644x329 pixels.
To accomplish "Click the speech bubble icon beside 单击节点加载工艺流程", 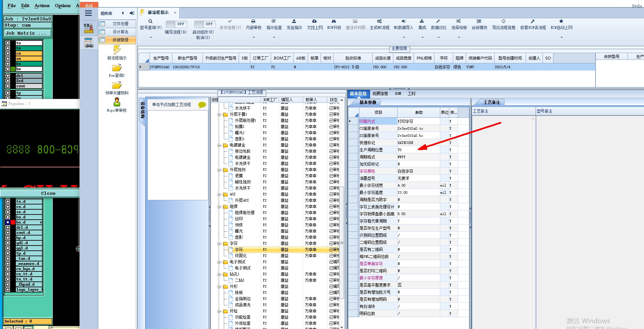I will pyautogui.click(x=202, y=105).
